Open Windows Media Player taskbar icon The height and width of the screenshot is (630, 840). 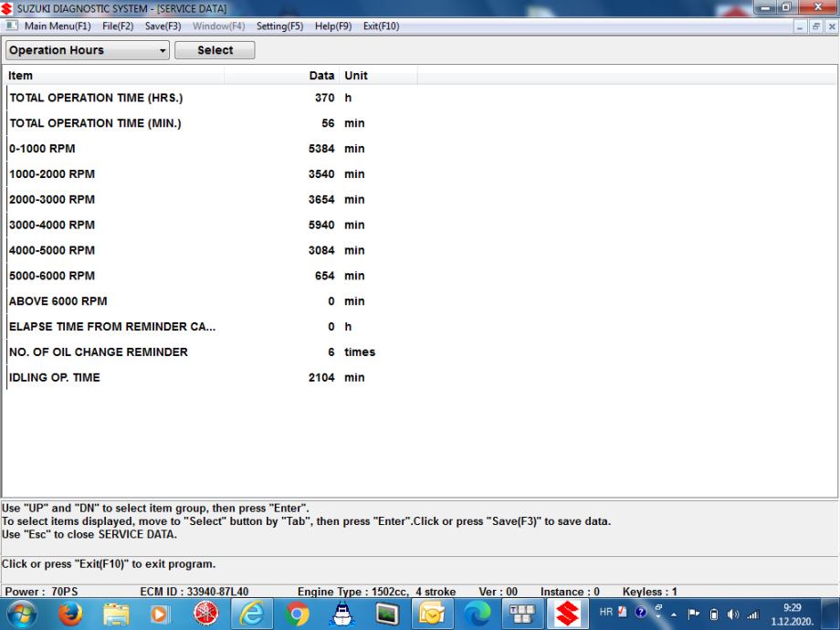pyautogui.click(x=159, y=614)
